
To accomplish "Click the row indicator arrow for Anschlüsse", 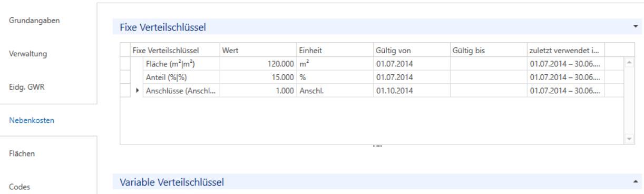I will (x=138, y=90).
